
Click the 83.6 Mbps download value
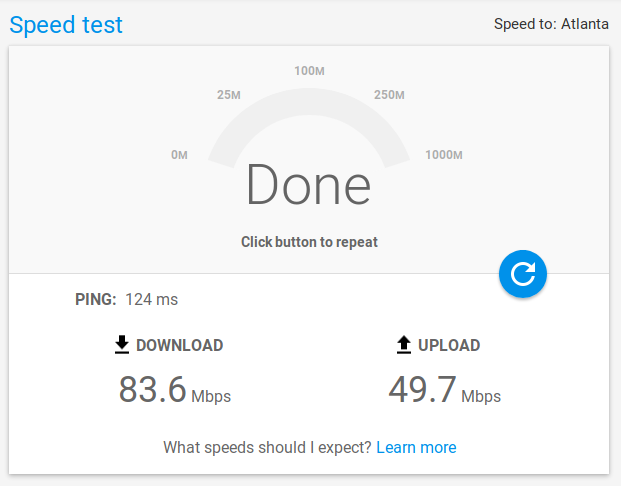click(x=175, y=390)
